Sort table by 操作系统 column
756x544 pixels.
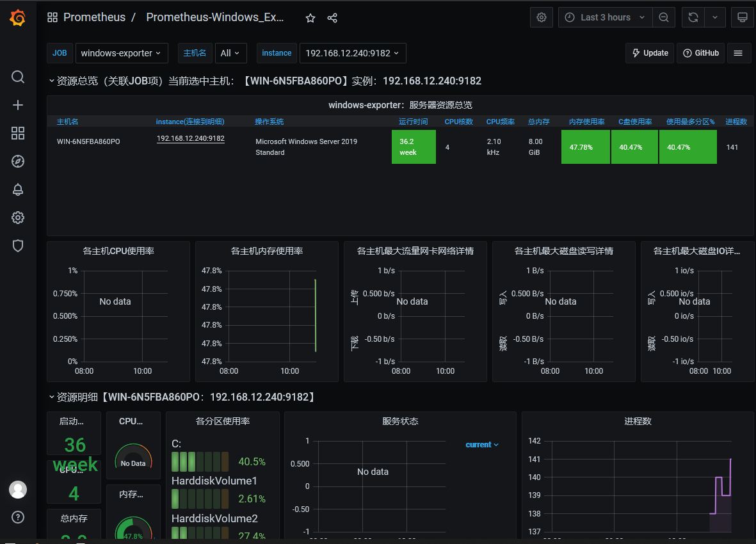269,122
